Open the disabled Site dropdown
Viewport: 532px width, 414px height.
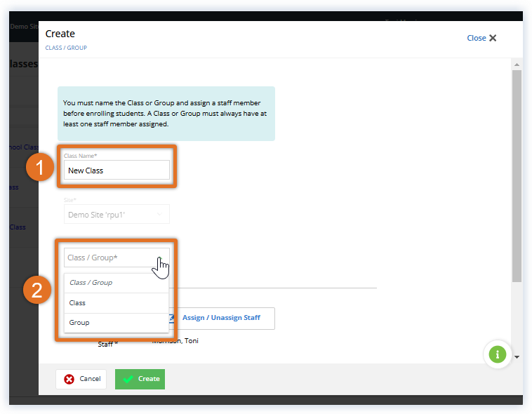117,214
